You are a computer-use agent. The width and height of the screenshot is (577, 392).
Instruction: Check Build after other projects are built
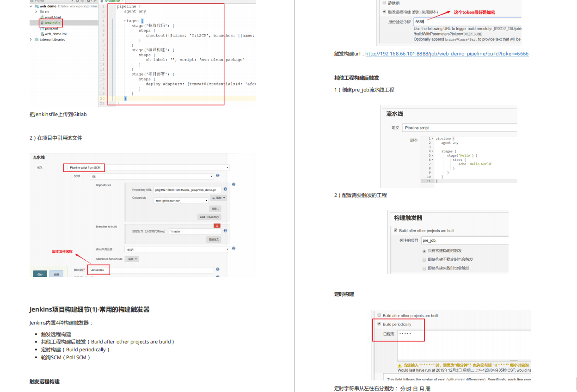[x=395, y=230]
